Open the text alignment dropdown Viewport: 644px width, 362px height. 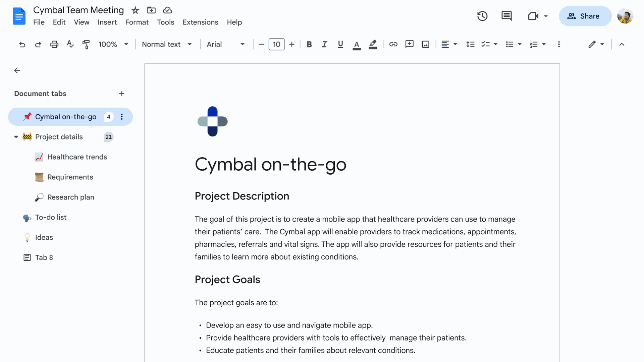coord(449,44)
